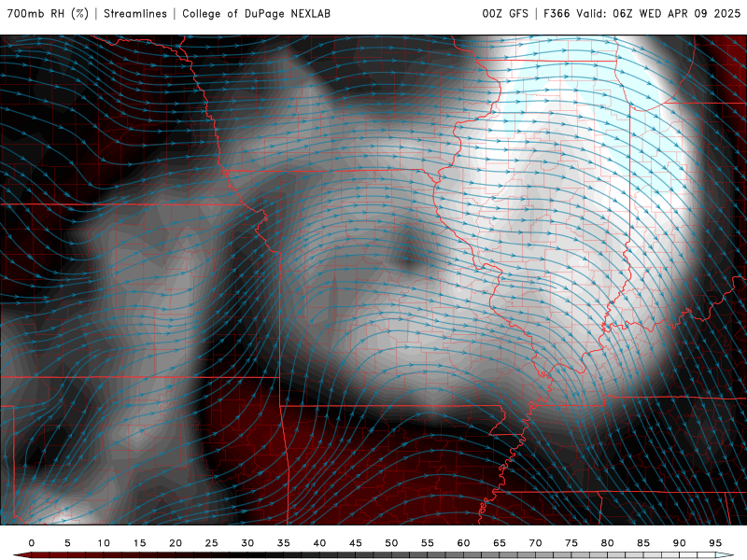Click the '85' colorbar label

click(643, 543)
